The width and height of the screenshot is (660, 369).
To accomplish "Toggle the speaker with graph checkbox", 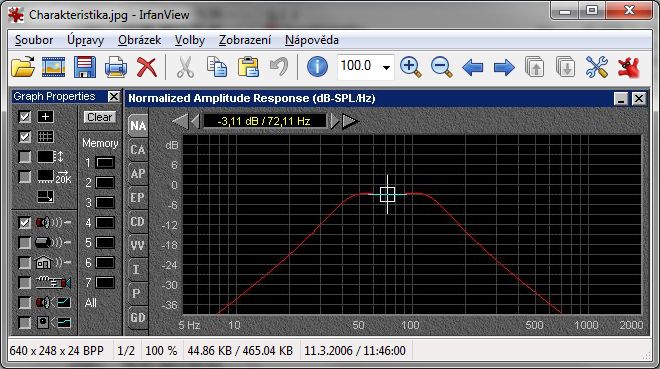I will 25,303.
